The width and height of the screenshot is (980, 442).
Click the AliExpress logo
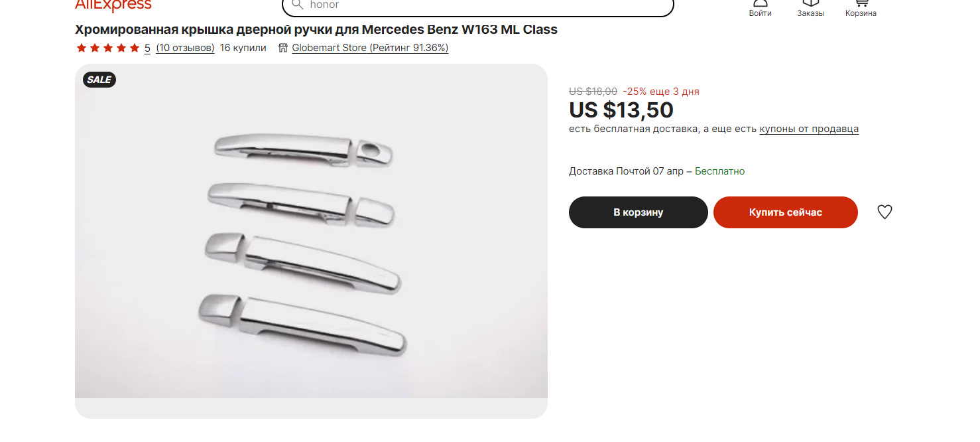coord(113,5)
